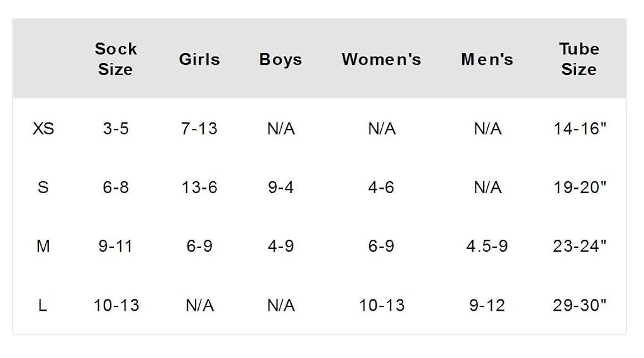
Task: Click the Boys column header
Action: point(280,60)
